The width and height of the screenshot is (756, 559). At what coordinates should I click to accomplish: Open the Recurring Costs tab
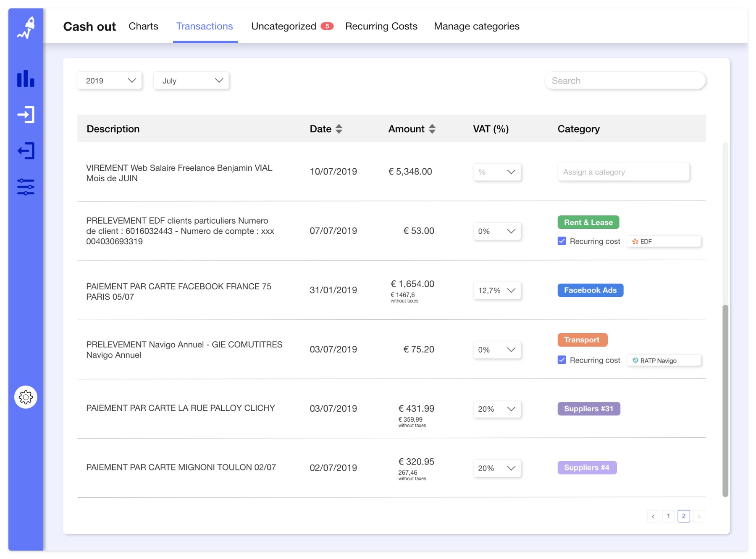coord(381,26)
